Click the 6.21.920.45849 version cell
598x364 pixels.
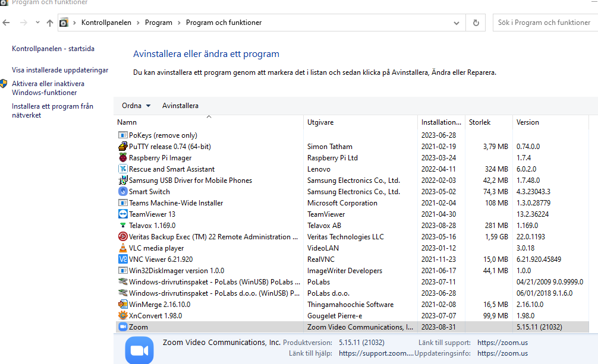[x=539, y=259]
